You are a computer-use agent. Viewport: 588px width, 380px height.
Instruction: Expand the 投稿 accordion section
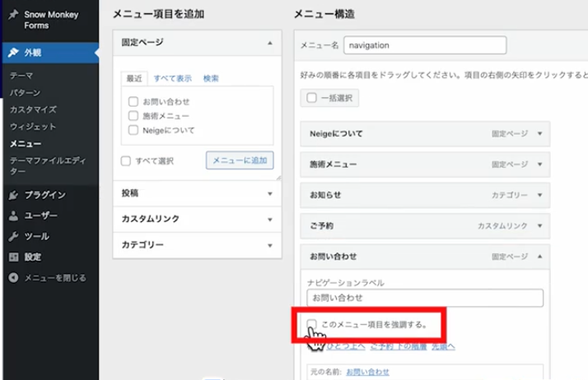(269, 193)
